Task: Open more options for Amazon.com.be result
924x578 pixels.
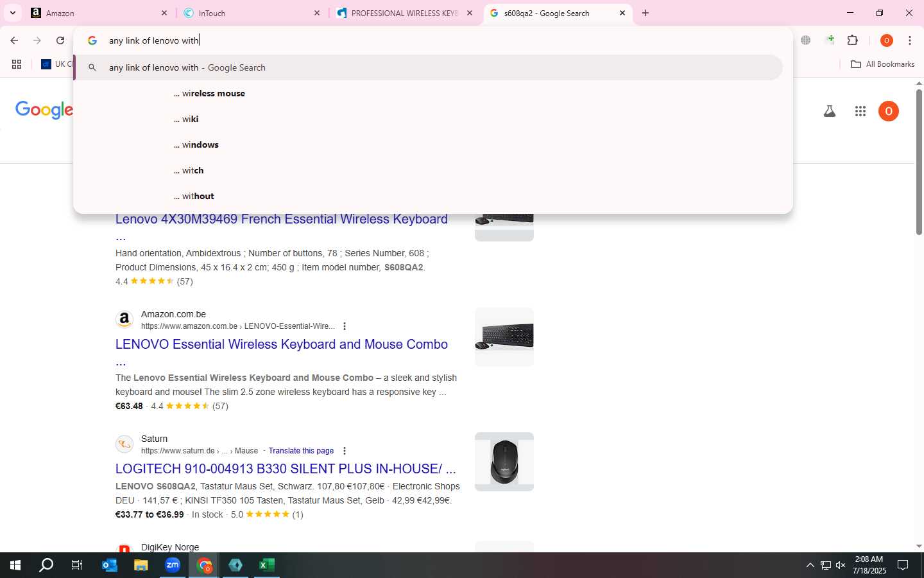Action: [x=345, y=326]
